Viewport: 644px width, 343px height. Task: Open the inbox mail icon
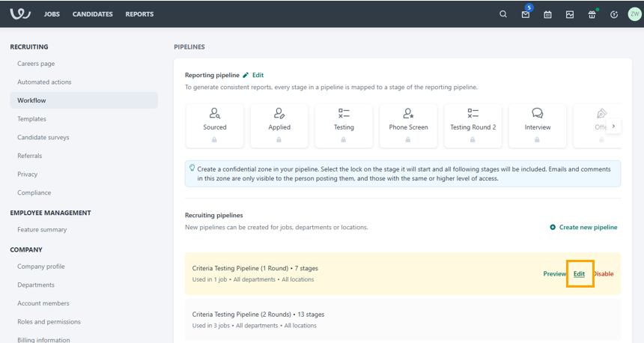click(x=526, y=14)
